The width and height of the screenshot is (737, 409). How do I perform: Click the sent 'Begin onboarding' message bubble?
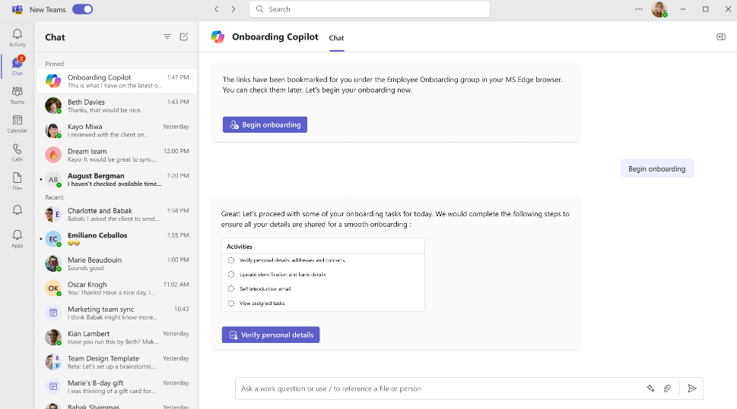tap(657, 169)
